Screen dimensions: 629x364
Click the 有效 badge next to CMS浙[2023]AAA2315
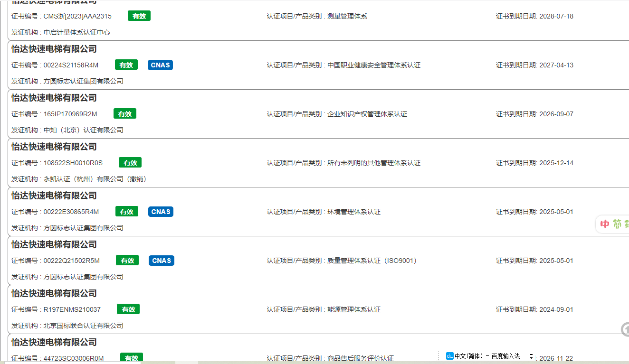[139, 16]
